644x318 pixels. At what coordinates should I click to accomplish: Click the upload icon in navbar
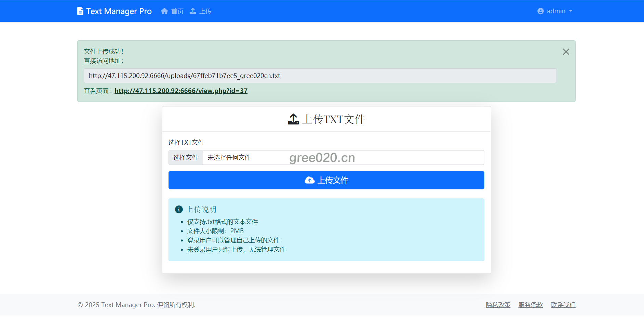[193, 11]
